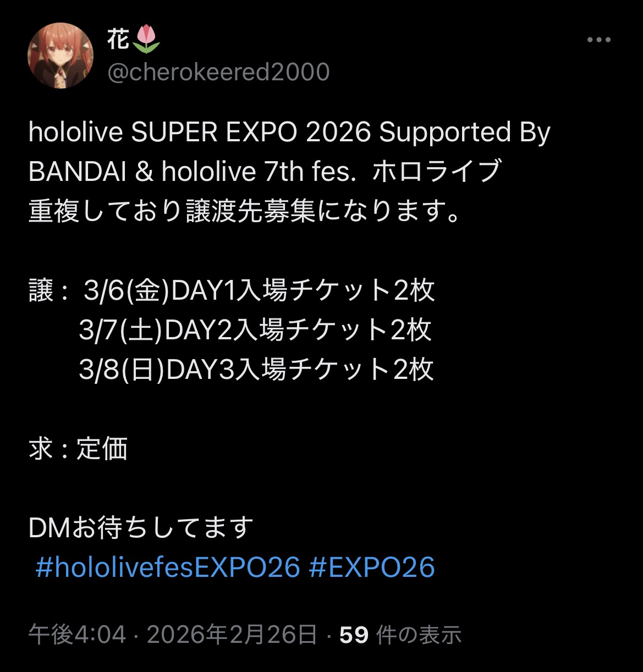The image size is (643, 672).
Task: Click the 3/8(日)DAY3入場チケット2枚 line
Action: [256, 370]
